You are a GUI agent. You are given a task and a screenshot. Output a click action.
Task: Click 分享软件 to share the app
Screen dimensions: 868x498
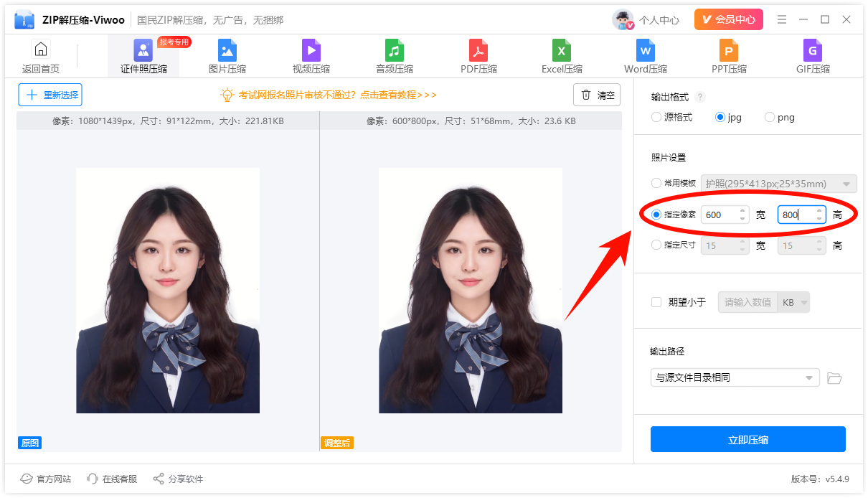(x=178, y=479)
